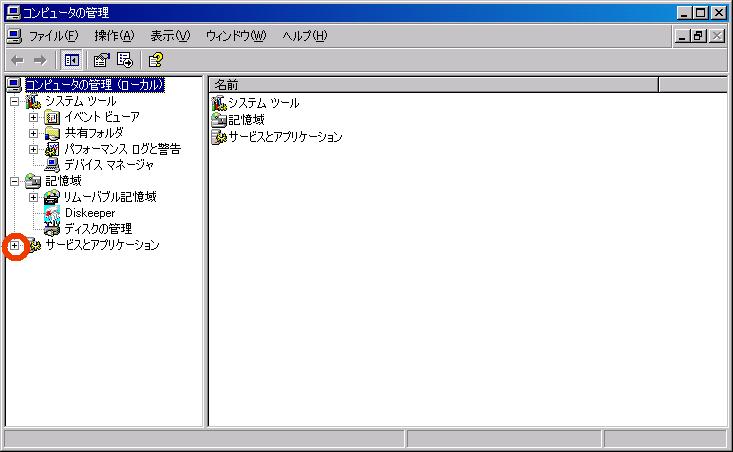This screenshot has width=733, height=452.
Task: Select 共有フォルダ in the tree
Action: pyautogui.click(x=94, y=133)
